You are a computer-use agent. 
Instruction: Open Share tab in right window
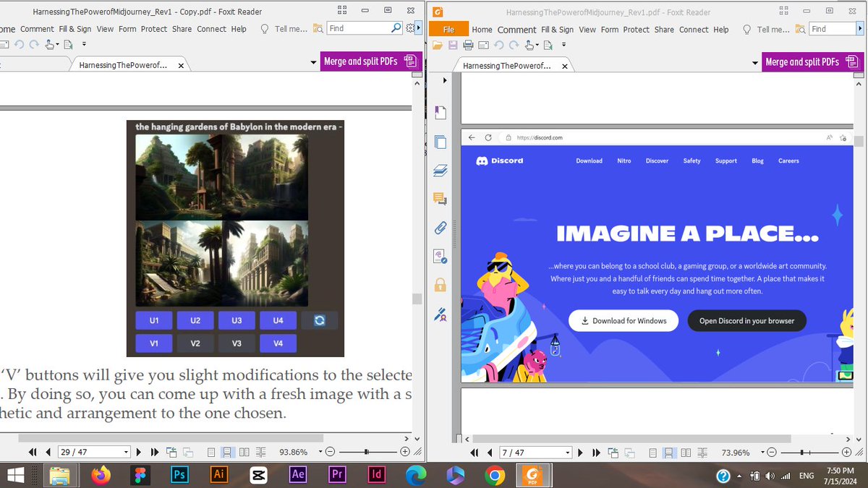tap(664, 29)
